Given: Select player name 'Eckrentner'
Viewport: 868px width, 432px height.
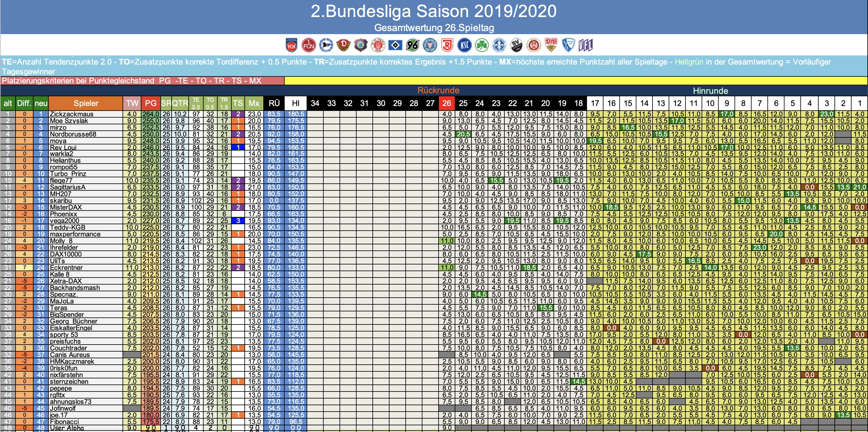Looking at the screenshot, I should (66, 268).
